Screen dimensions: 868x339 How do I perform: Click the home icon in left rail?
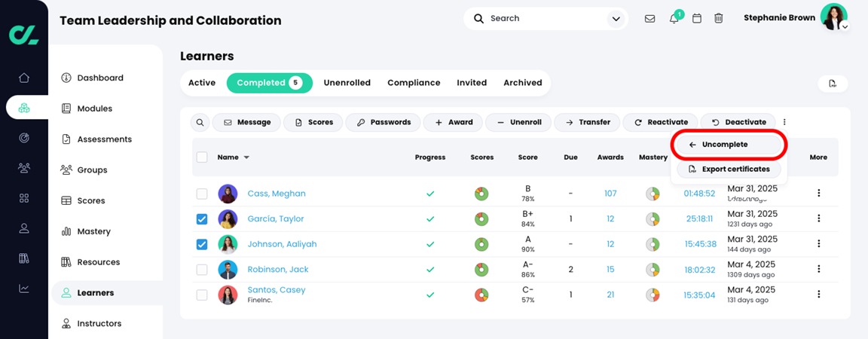24,78
